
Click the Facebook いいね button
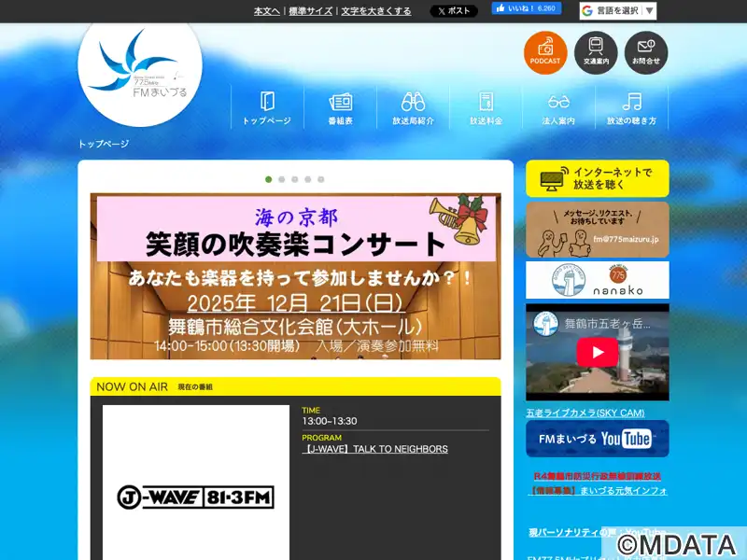point(527,8)
